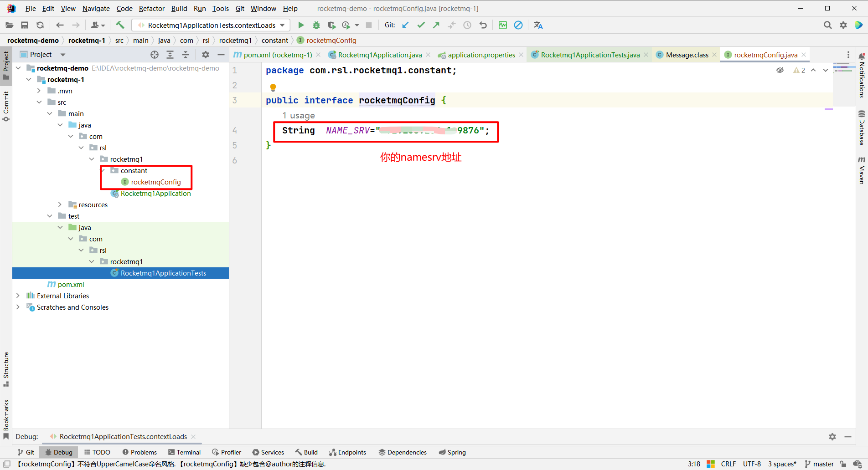Close the rocketmqConfig.java editor tab

(x=804, y=55)
